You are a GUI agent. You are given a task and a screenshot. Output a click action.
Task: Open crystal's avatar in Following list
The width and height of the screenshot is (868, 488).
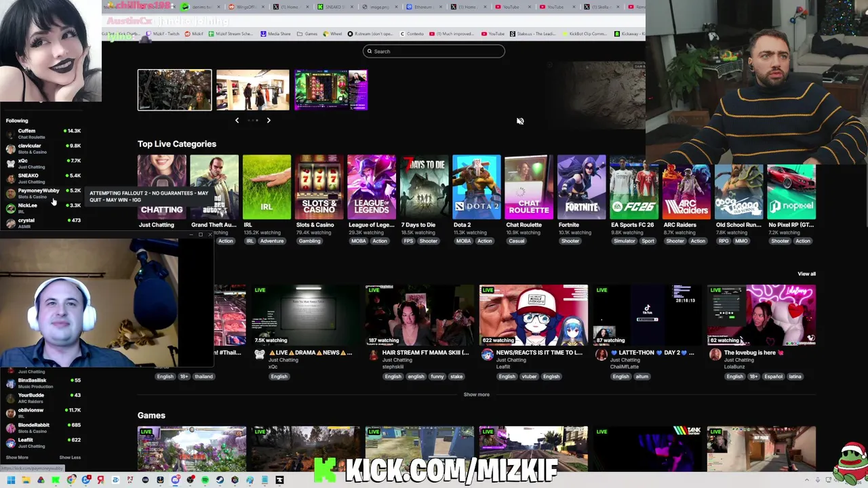coord(10,223)
